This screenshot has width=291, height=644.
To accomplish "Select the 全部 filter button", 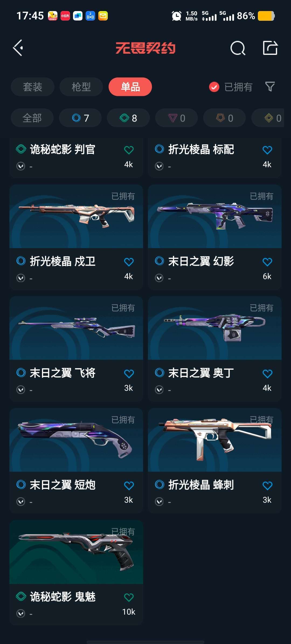I will [x=32, y=118].
